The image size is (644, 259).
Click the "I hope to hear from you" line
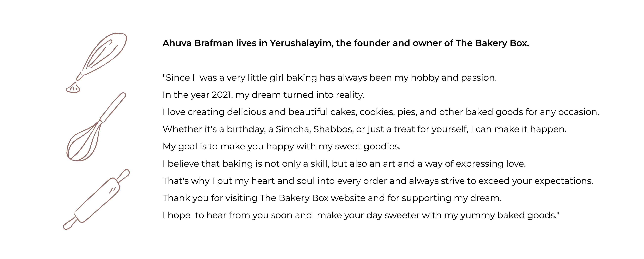(x=361, y=216)
